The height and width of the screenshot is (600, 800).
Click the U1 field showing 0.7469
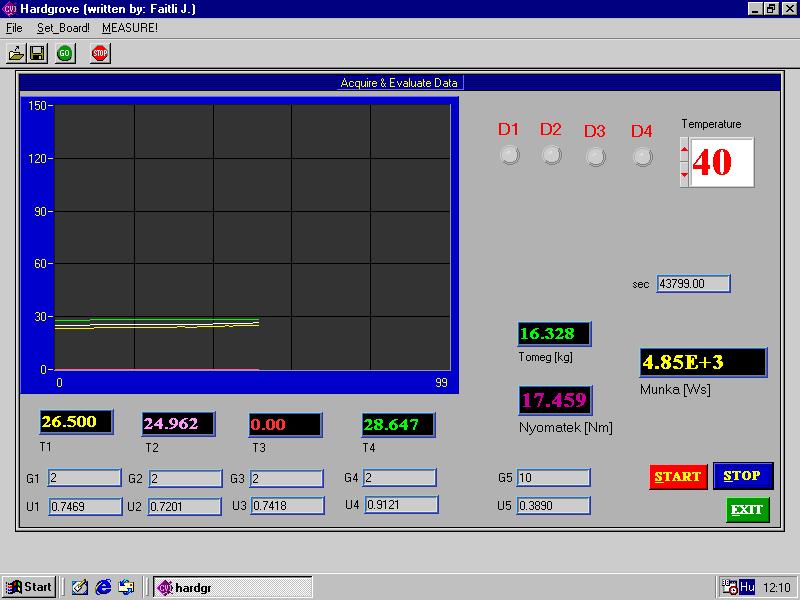click(85, 507)
